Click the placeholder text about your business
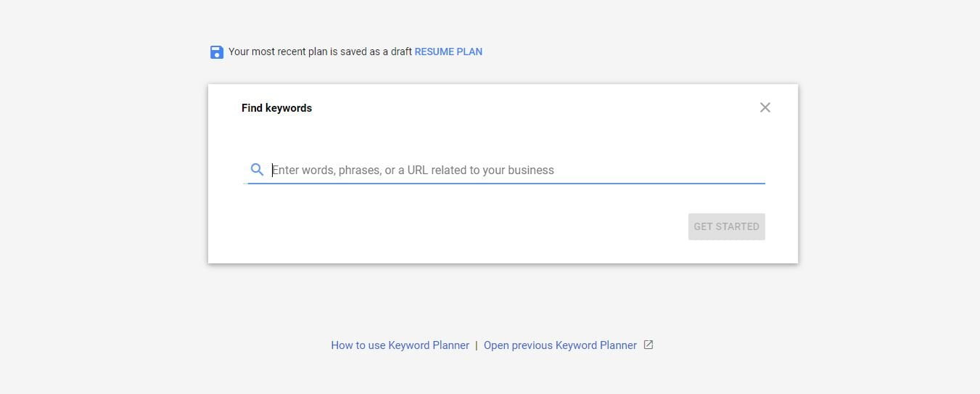Screen dimensions: 980x394 tap(413, 170)
